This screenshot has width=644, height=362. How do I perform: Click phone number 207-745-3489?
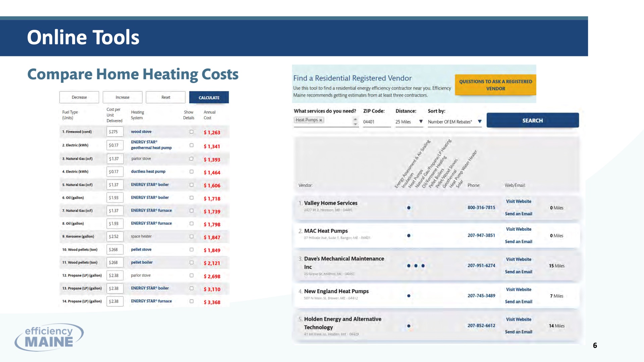click(x=481, y=296)
